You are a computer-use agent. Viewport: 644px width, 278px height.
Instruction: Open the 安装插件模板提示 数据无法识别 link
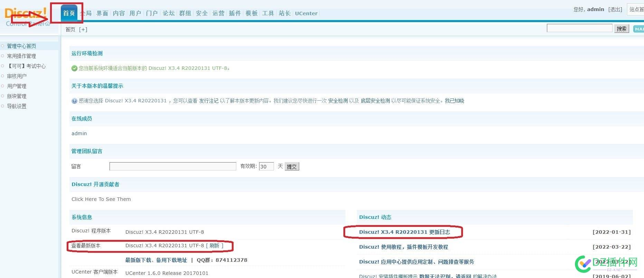428,276
